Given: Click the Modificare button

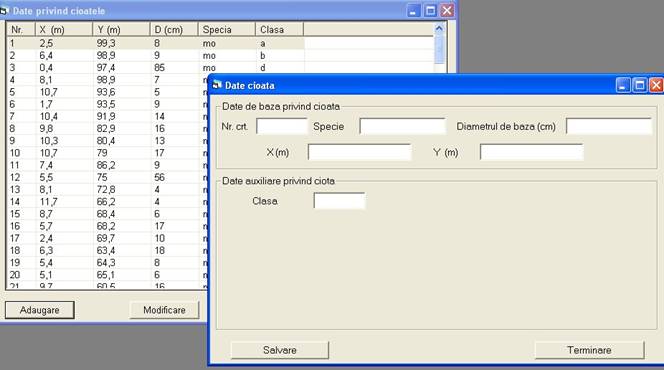Looking at the screenshot, I should click(164, 310).
